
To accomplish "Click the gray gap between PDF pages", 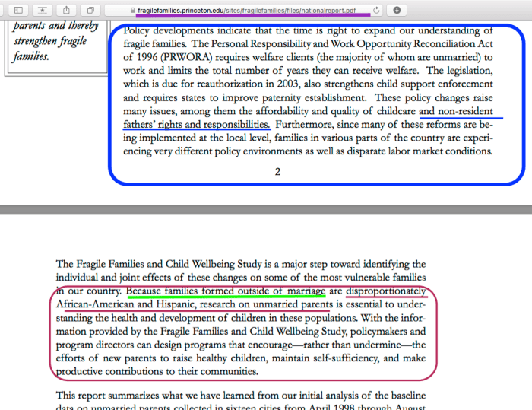I will pos(266,208).
